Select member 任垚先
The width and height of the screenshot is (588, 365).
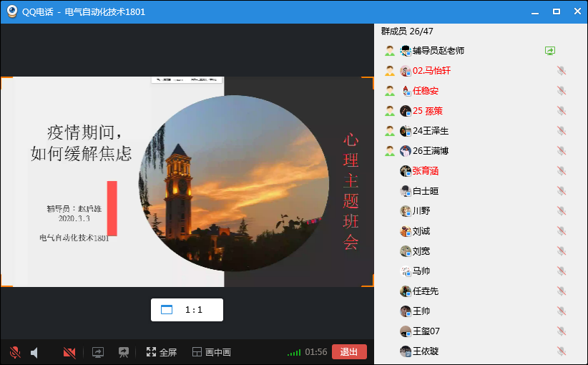coord(425,291)
